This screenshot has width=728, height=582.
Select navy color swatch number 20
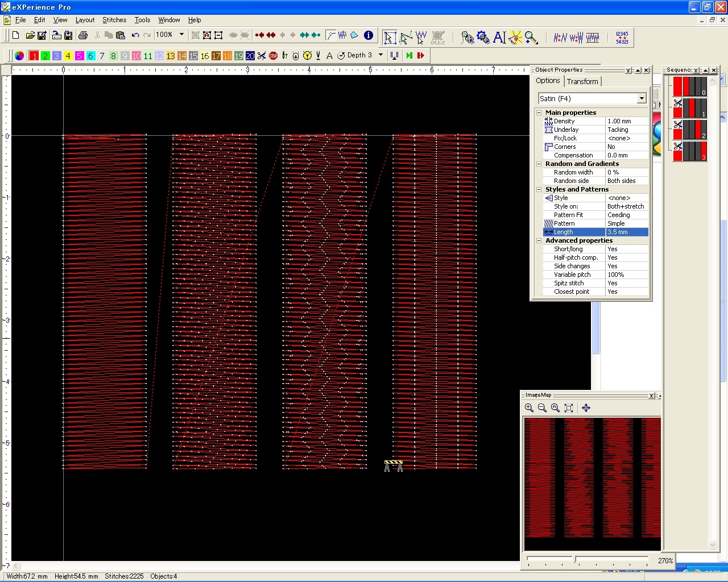pyautogui.click(x=250, y=56)
